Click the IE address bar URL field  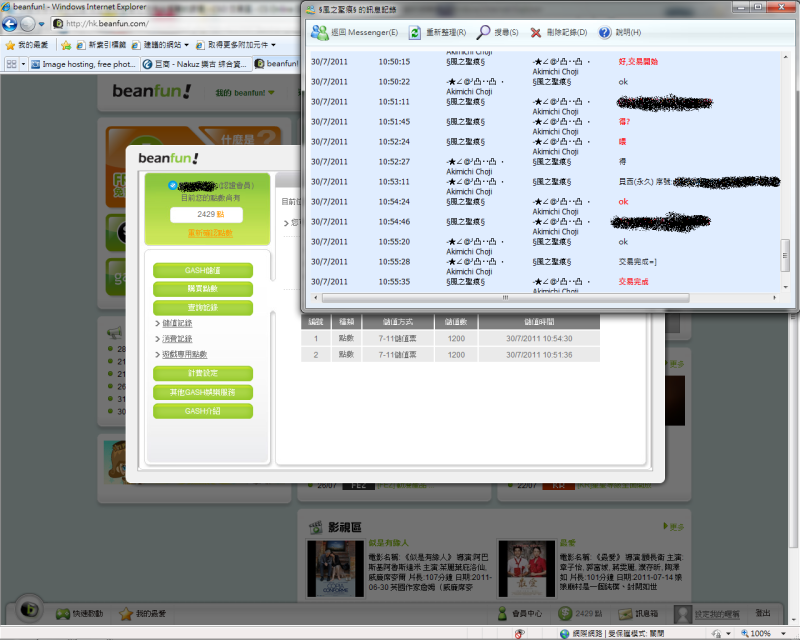coord(176,23)
